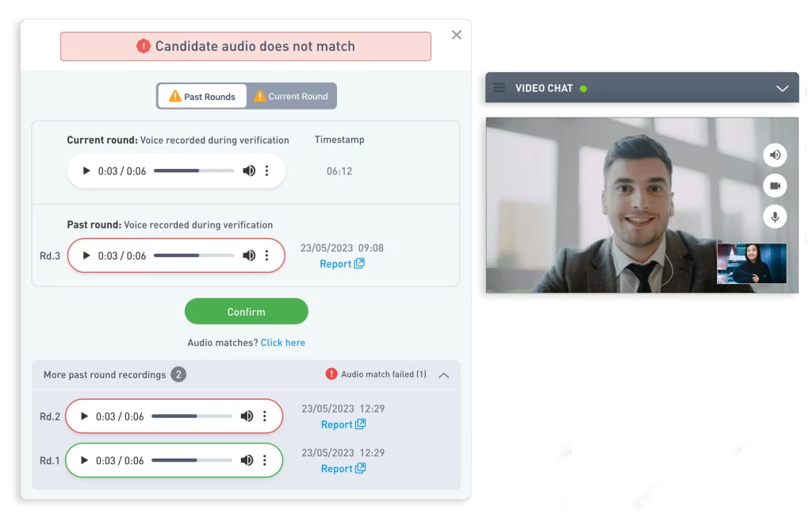The height and width of the screenshot is (518, 812).
Task: Open the three-dot menu for Rd.3 player
Action: pos(266,255)
